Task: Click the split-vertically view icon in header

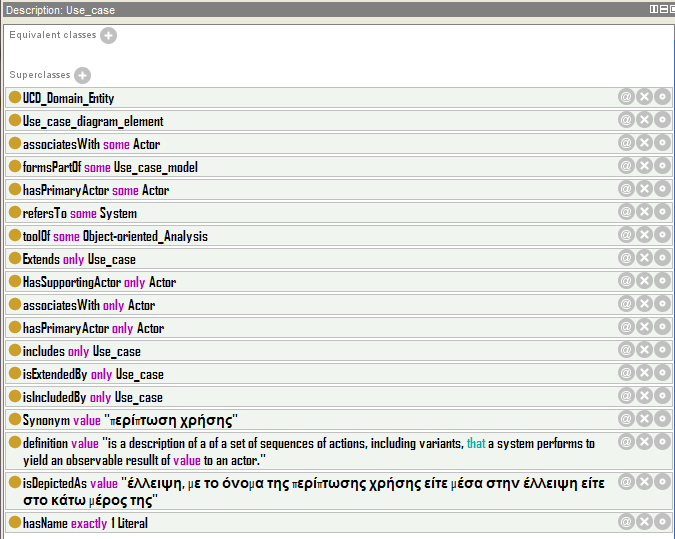Action: coord(653,9)
